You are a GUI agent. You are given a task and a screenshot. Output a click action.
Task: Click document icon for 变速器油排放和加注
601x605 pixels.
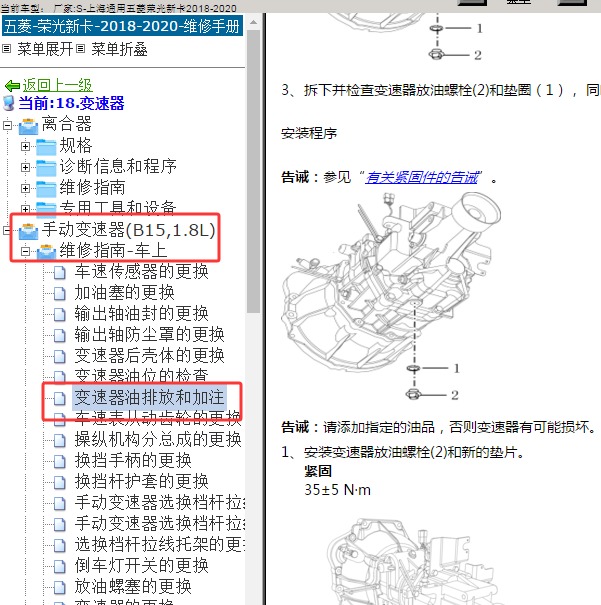coord(59,398)
